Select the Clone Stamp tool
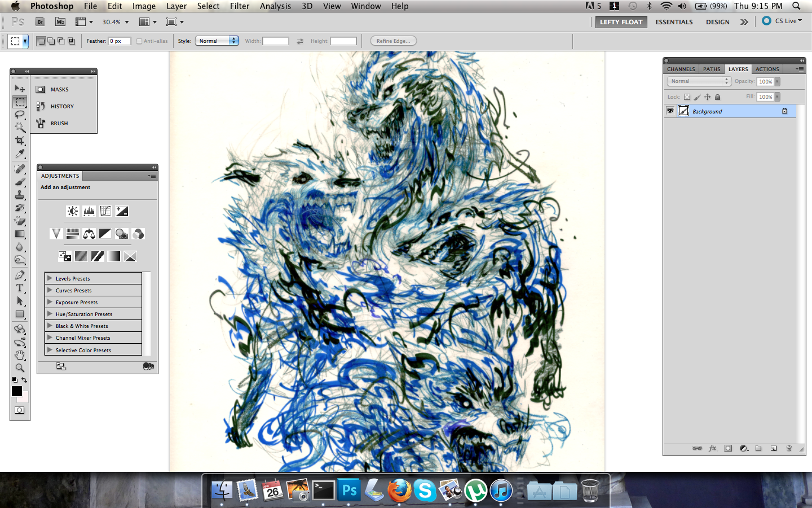The width and height of the screenshot is (812, 508). [x=20, y=195]
